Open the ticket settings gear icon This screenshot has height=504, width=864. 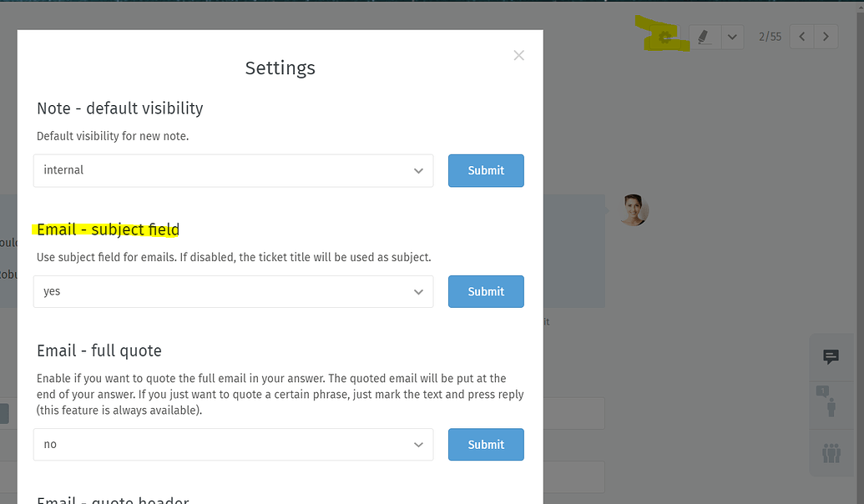coord(665,37)
